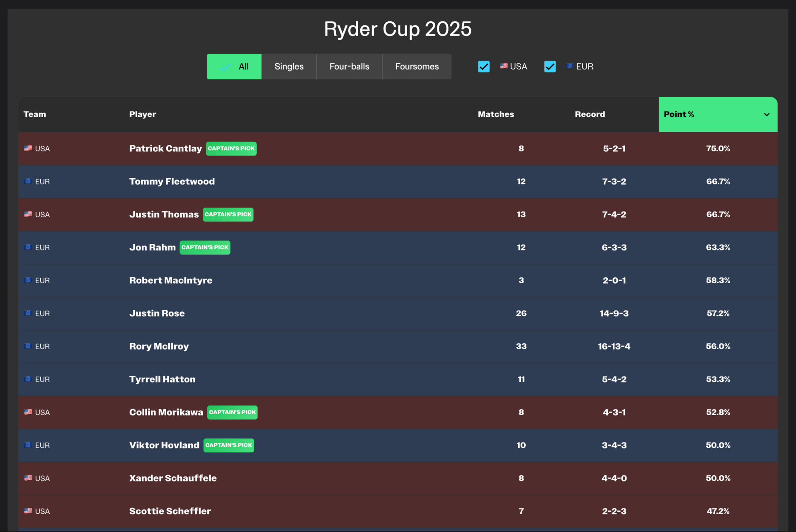Open the Foursomes filter
Viewport: 796px width, 532px height.
417,66
